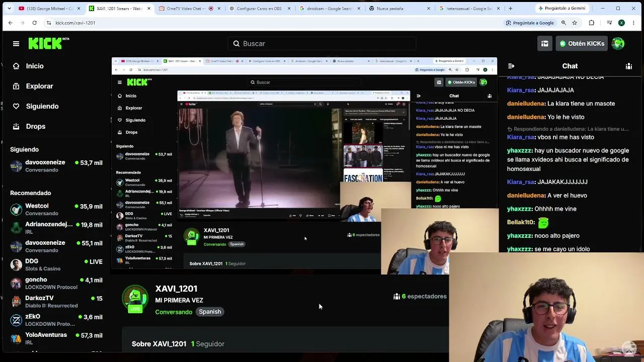Click the Pregúntale a Gemini button

561,9
